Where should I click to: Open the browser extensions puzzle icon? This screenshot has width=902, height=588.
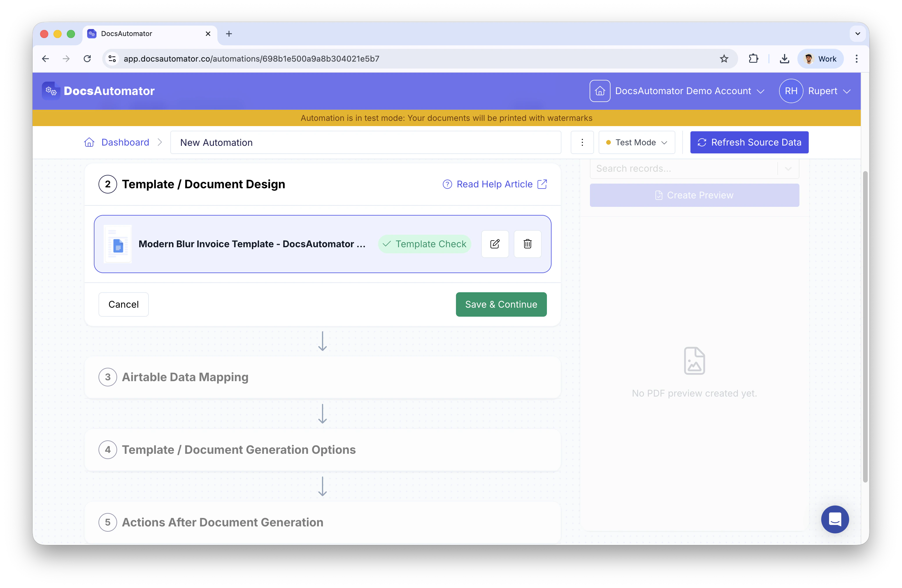click(753, 59)
